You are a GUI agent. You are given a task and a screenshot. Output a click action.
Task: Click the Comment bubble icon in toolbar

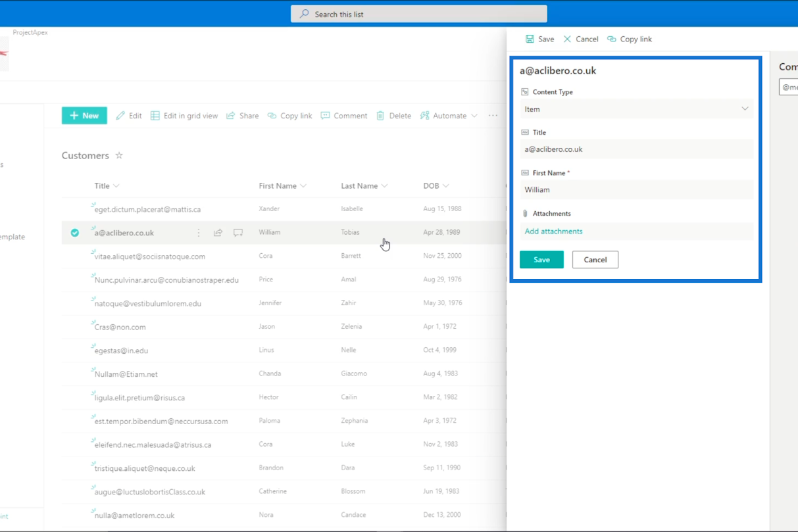tap(325, 116)
